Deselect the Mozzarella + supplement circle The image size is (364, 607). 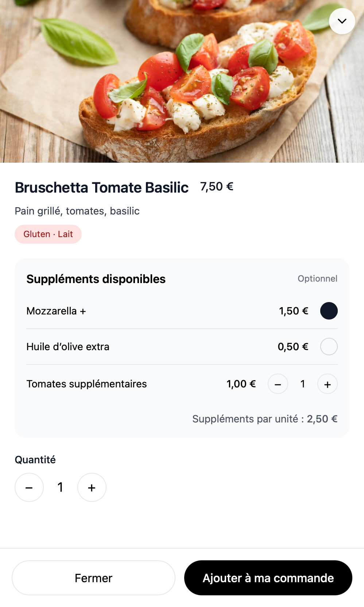[x=329, y=311]
